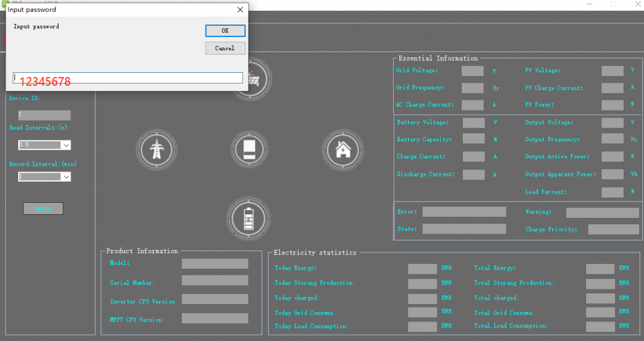Click the Device ID input field

point(45,115)
